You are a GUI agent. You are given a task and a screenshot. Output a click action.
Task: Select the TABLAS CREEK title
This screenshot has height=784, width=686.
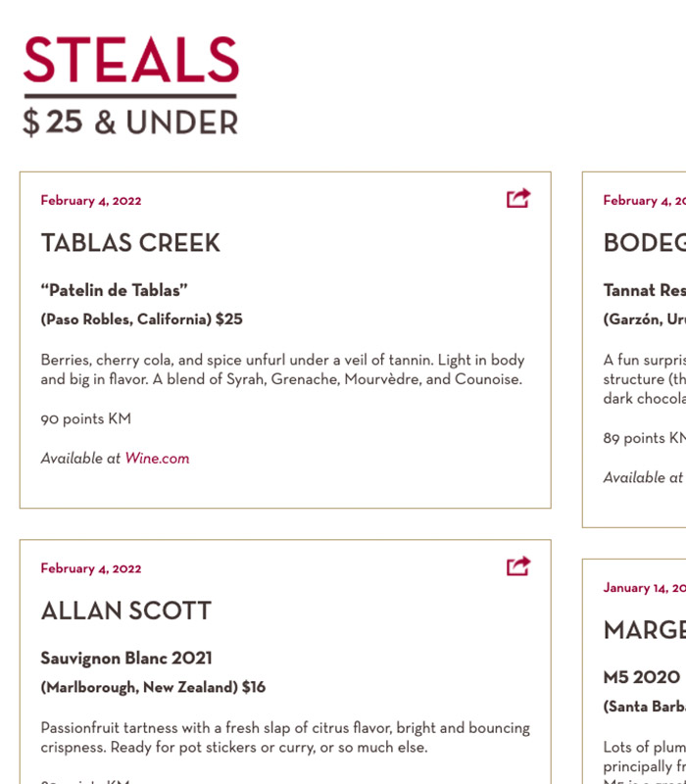130,243
